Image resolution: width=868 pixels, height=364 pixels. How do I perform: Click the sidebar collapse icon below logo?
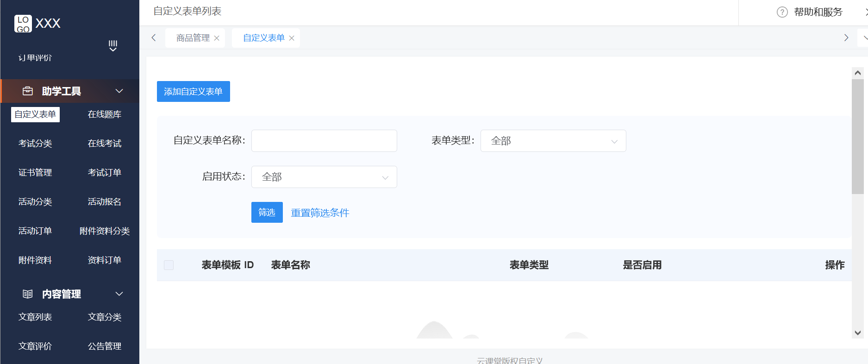pyautogui.click(x=112, y=45)
